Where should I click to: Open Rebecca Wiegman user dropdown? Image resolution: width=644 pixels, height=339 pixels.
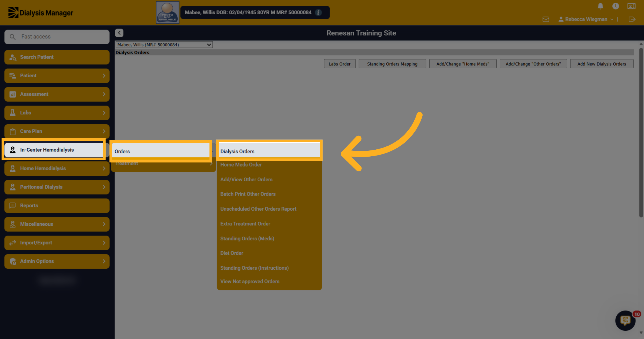coord(586,19)
